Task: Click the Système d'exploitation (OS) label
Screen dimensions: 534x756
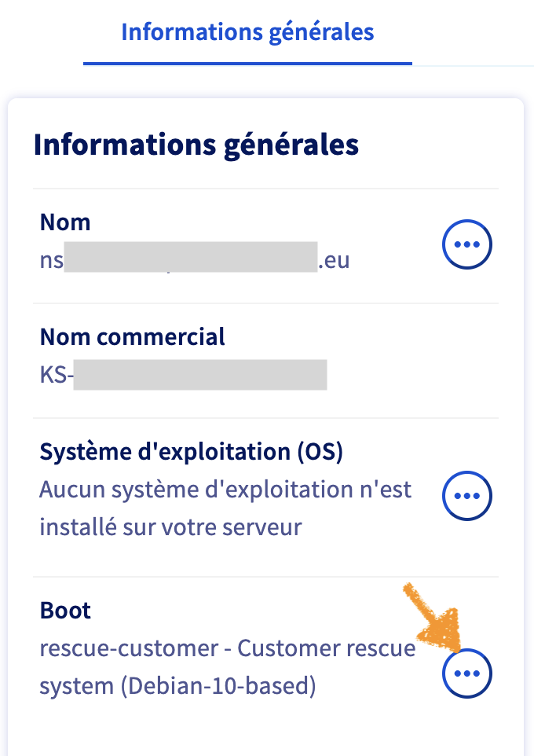Action: (x=192, y=452)
